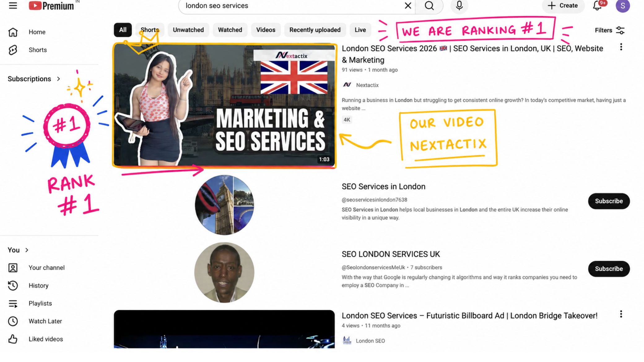Open Your channel icon
This screenshot has height=362, width=644.
pyautogui.click(x=13, y=268)
